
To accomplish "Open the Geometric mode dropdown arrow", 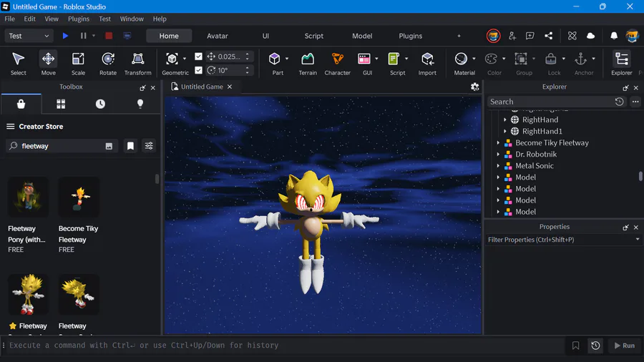I will (x=185, y=59).
